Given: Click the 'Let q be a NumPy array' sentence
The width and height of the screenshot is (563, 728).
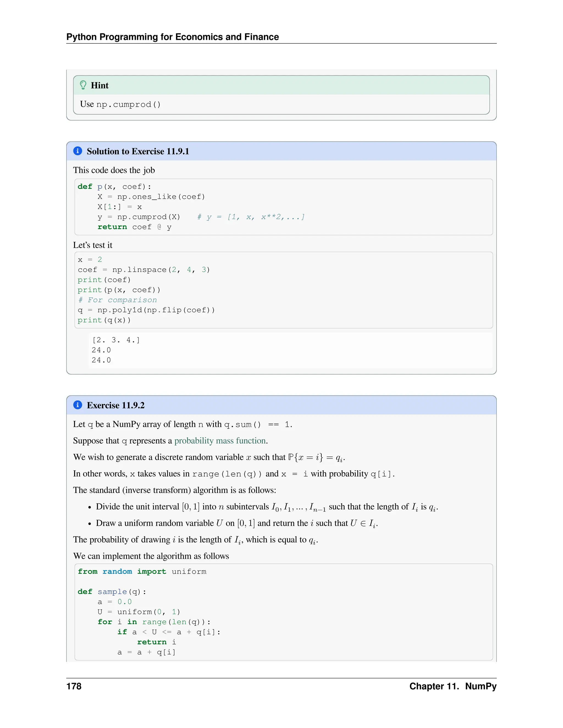Looking at the screenshot, I should tap(183, 424).
